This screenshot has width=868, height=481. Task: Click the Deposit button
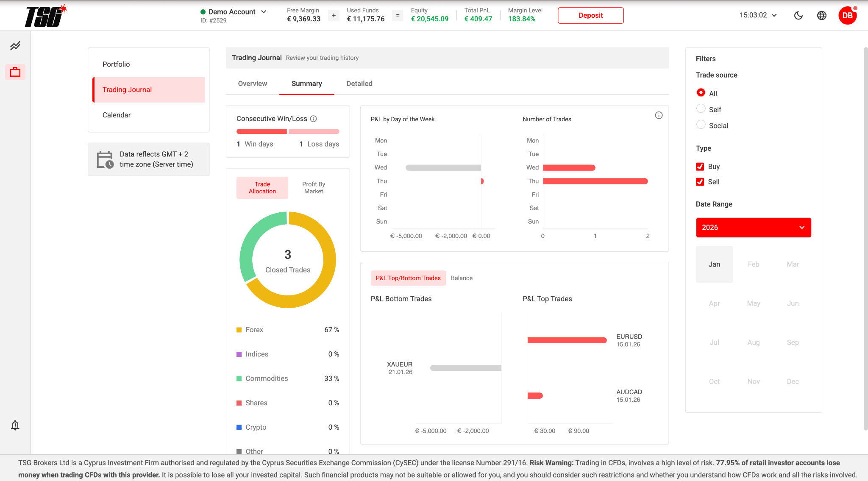(x=591, y=15)
